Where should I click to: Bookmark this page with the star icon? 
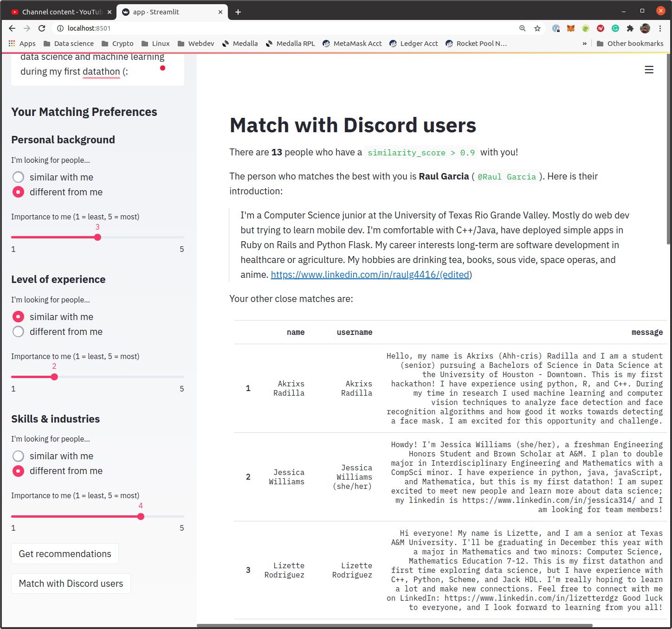[537, 28]
